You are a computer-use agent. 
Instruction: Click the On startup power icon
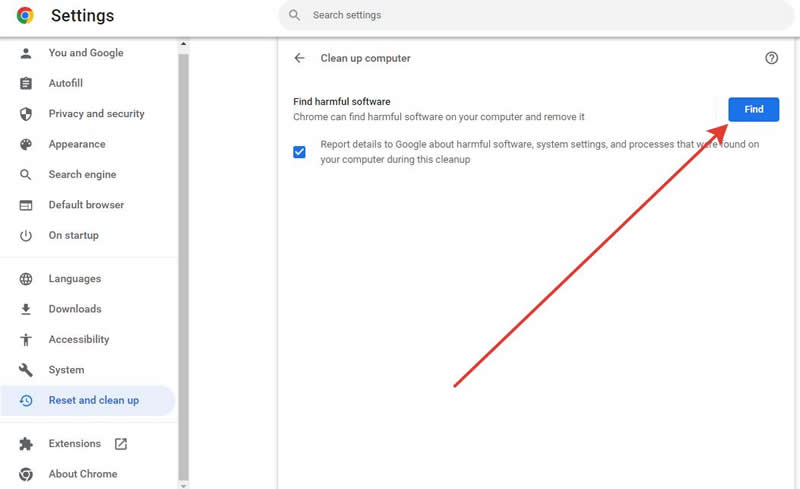[x=26, y=235]
